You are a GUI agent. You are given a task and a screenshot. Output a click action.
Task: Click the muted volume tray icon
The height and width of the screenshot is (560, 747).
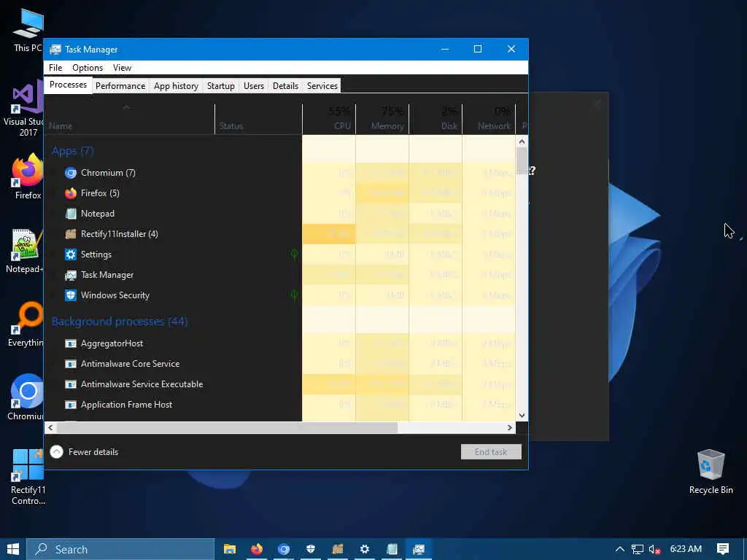point(654,549)
